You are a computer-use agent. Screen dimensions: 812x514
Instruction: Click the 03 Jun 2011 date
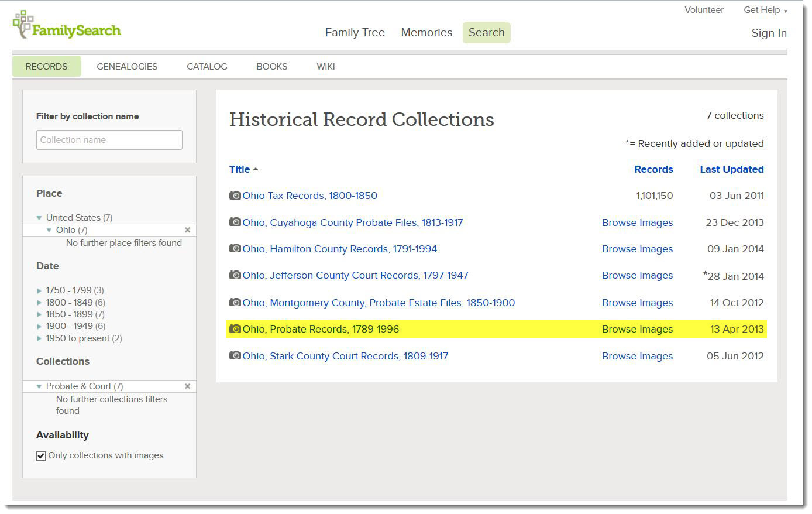tap(737, 196)
